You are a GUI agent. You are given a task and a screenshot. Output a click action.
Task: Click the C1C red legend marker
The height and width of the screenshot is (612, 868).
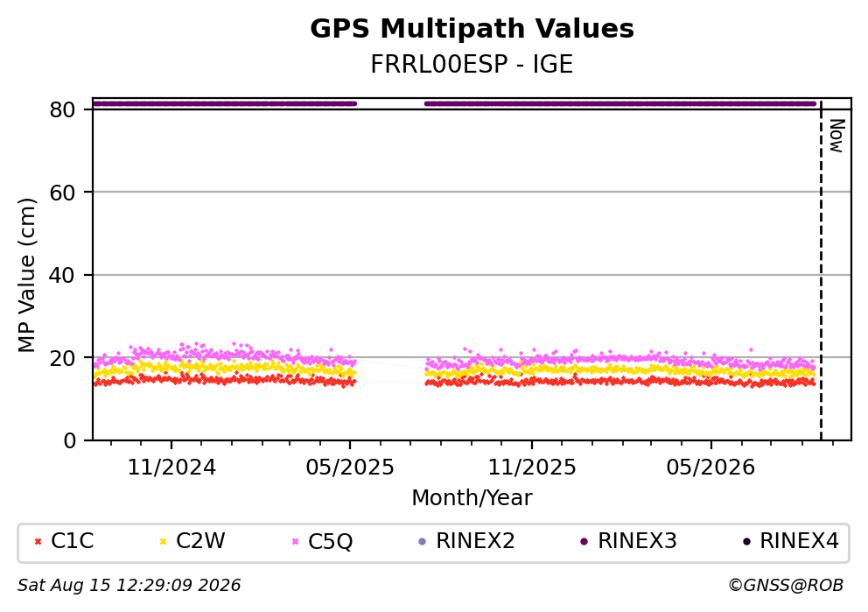point(38,542)
